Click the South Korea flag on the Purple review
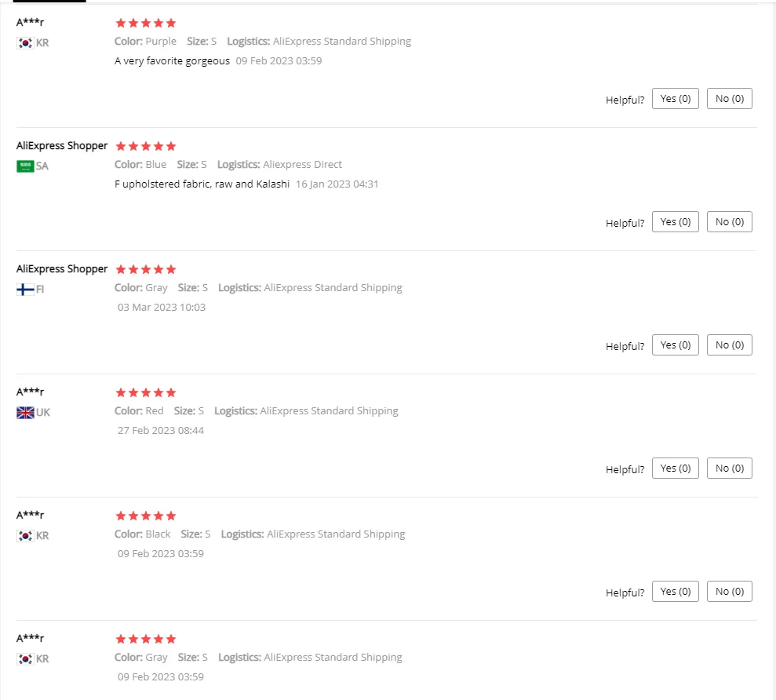This screenshot has height=700, width=776. 25,43
